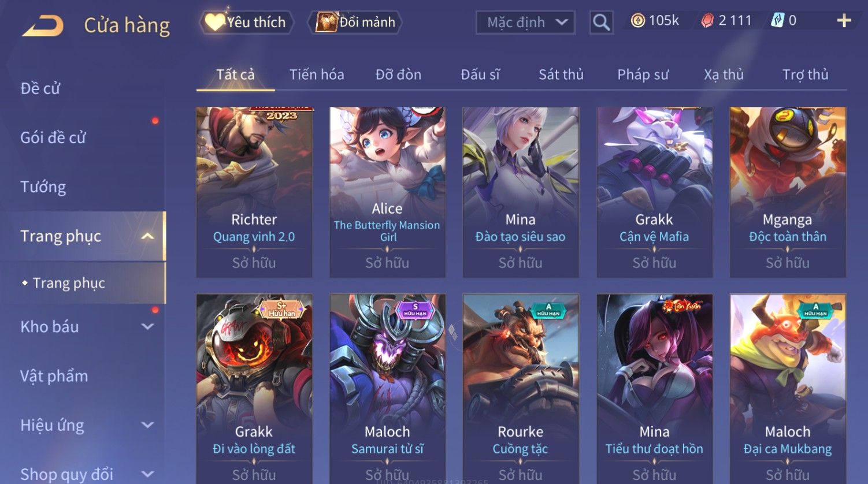Select the Pháp sư tab
Viewport: 868px width, 484px height.
(643, 75)
